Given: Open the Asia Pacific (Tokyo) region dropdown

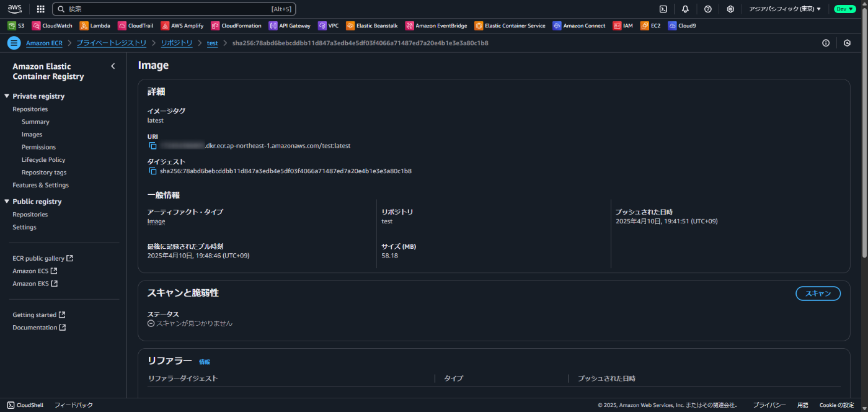Looking at the screenshot, I should 785,9.
